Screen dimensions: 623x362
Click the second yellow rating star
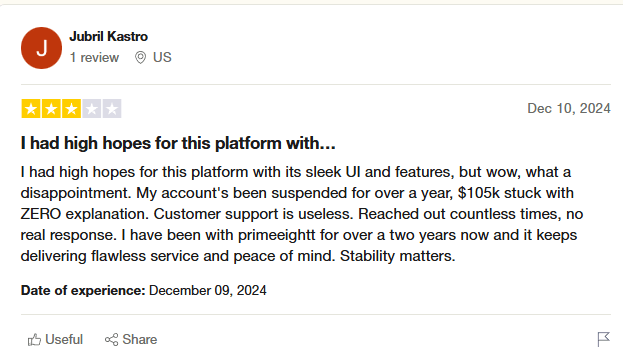tap(51, 109)
